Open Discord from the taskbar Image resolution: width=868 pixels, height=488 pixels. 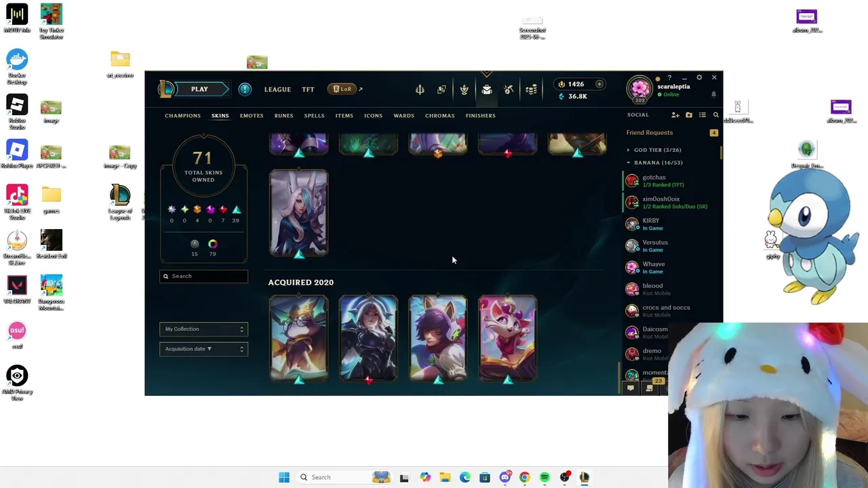click(505, 477)
